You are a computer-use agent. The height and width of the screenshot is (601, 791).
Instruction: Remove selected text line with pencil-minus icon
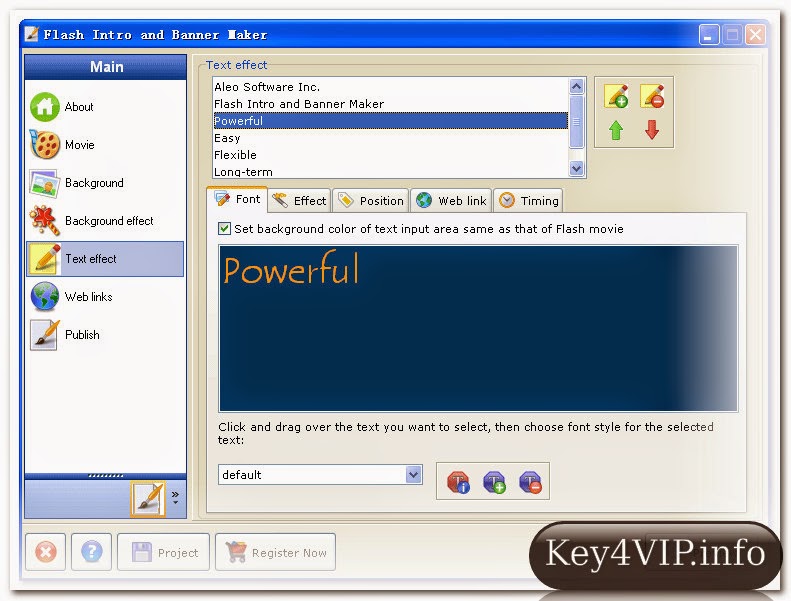(x=652, y=96)
